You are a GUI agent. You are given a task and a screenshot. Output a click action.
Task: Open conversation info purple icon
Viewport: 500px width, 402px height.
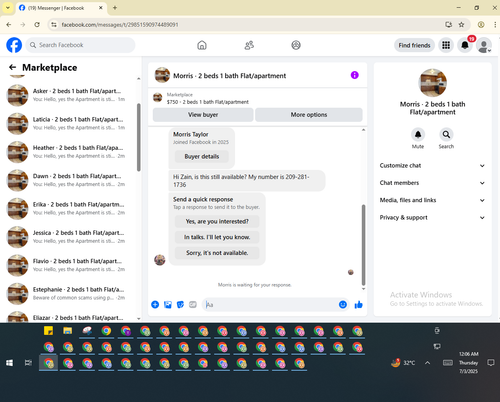355,75
